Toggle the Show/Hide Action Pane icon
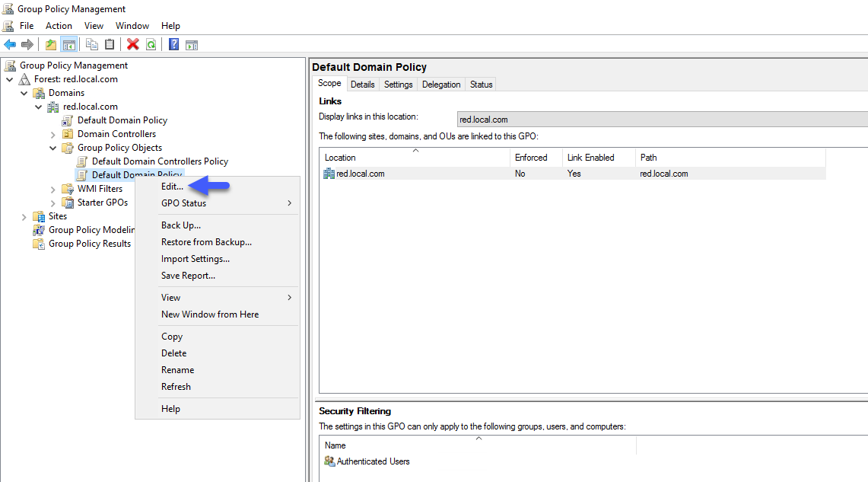 click(x=192, y=45)
